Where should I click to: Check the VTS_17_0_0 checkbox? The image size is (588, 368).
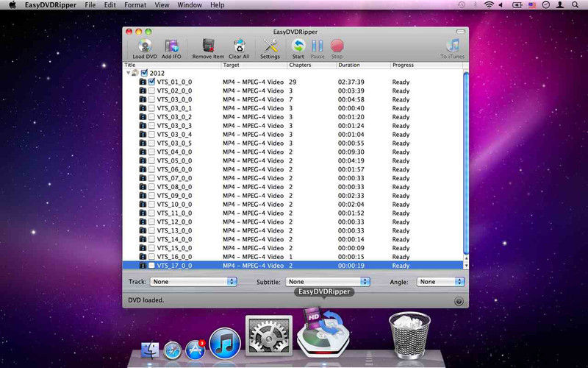[x=151, y=265]
